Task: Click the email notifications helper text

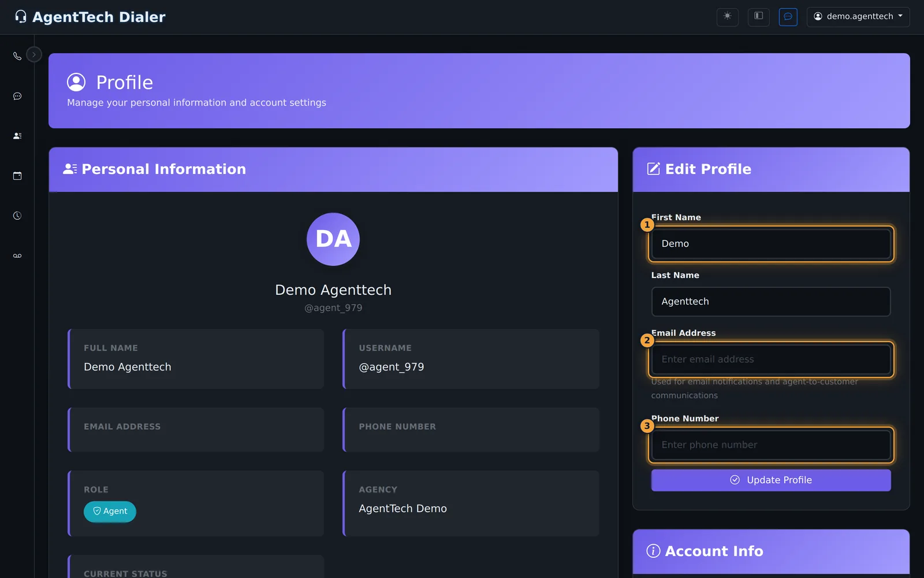Action: [x=754, y=388]
